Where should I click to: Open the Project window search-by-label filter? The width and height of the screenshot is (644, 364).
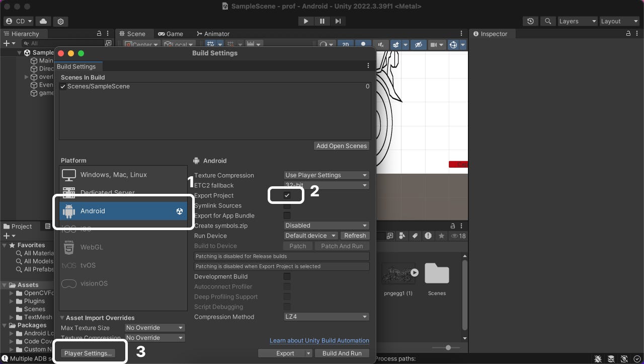point(415,236)
